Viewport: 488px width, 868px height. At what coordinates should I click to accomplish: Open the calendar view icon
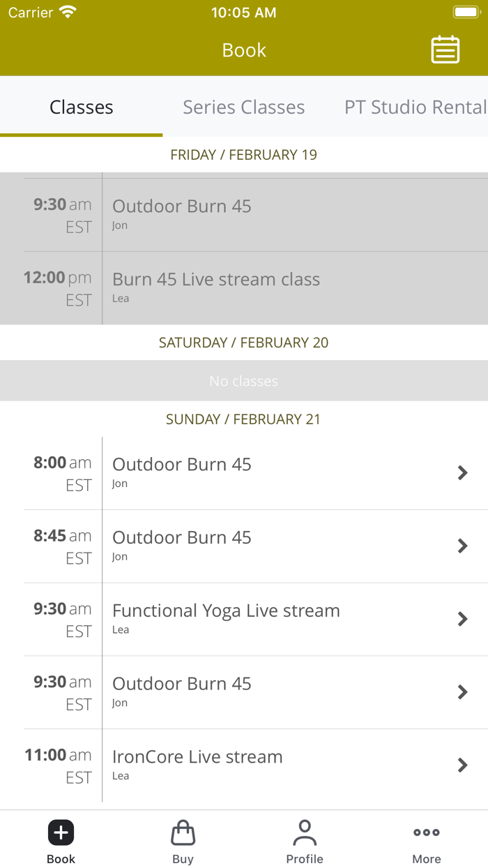445,50
